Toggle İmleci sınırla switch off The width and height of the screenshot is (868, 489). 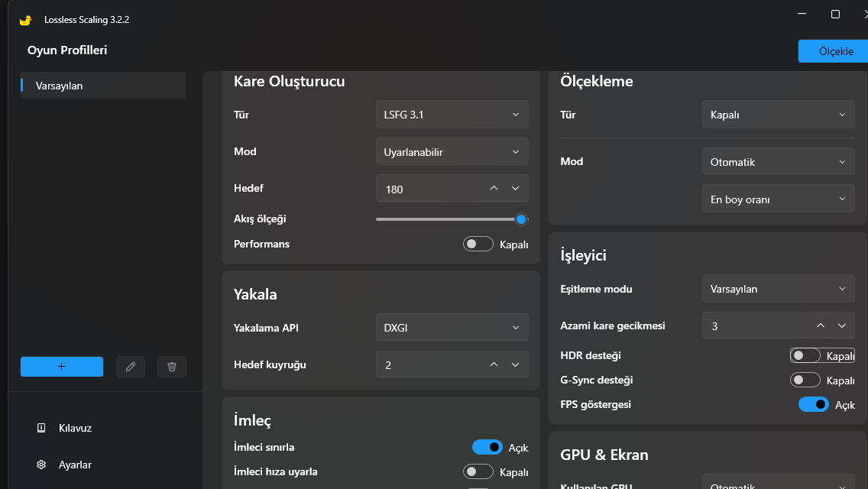click(487, 447)
